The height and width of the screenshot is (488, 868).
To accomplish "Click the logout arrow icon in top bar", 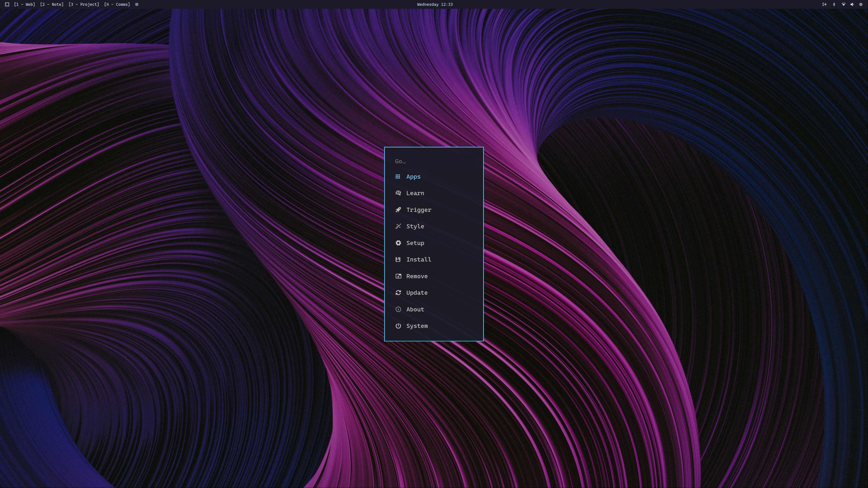I will pyautogui.click(x=824, y=4).
